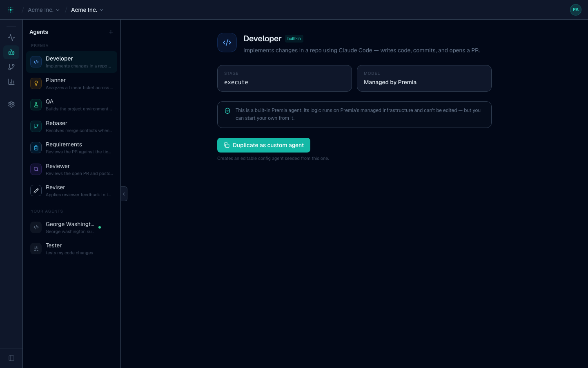
Task: Open the git branch icon in the sidebar
Action: (x=11, y=67)
